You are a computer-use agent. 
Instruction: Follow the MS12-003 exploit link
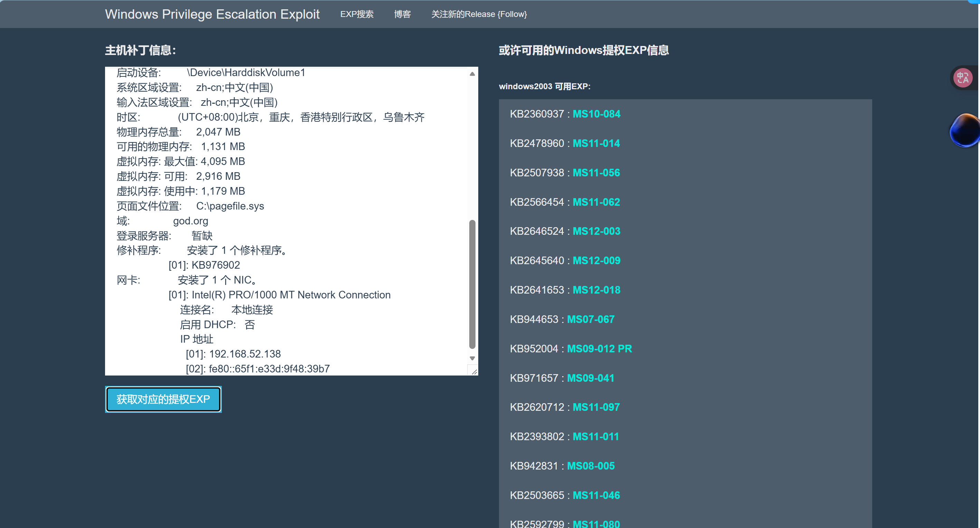coord(596,231)
